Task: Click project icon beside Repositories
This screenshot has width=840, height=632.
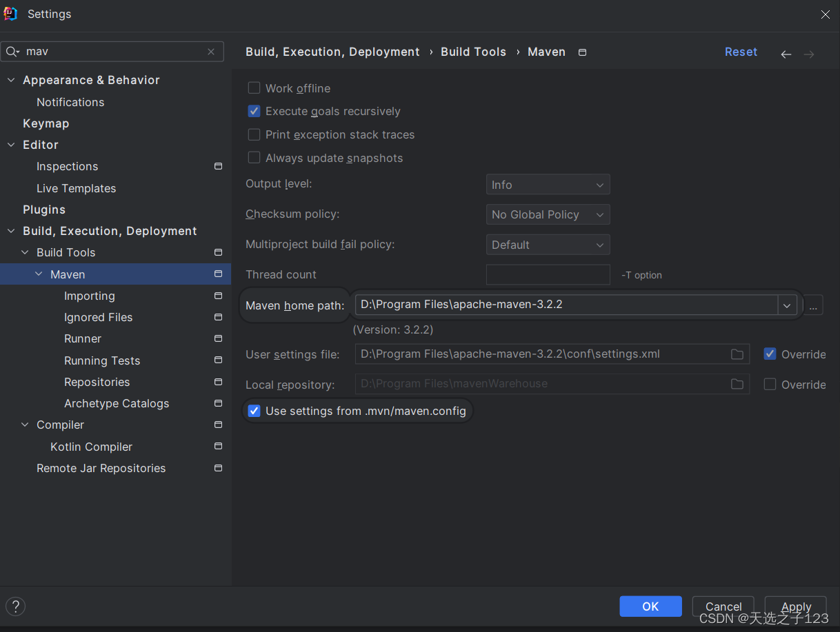Action: click(218, 382)
